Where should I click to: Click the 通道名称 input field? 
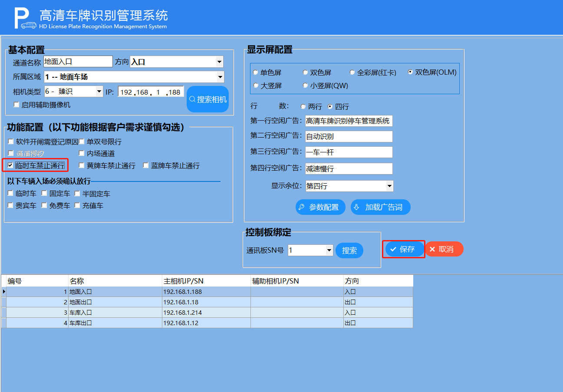(78, 62)
